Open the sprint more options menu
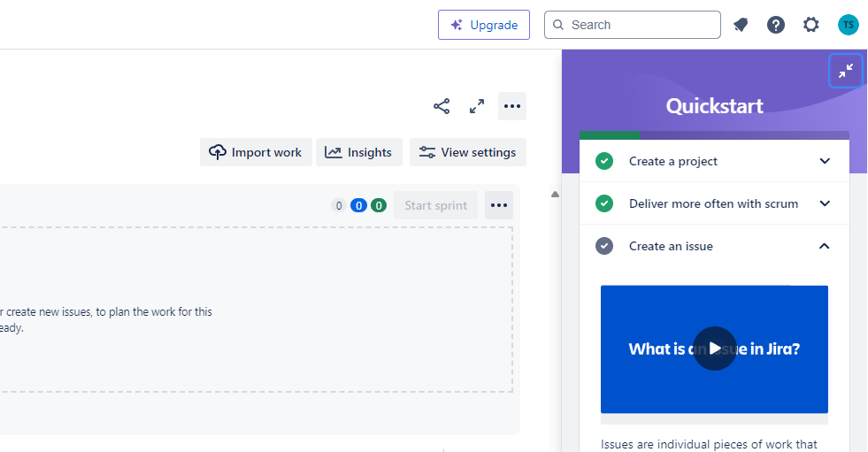Image resolution: width=868 pixels, height=452 pixels. click(x=499, y=205)
